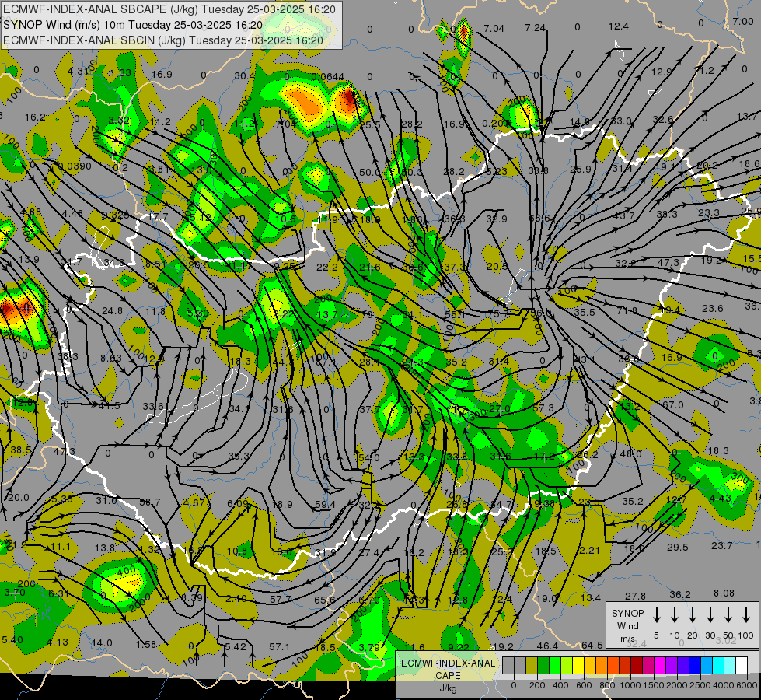The image size is (761, 700).
Task: Click the map value '55.1'
Action: [x=455, y=314]
